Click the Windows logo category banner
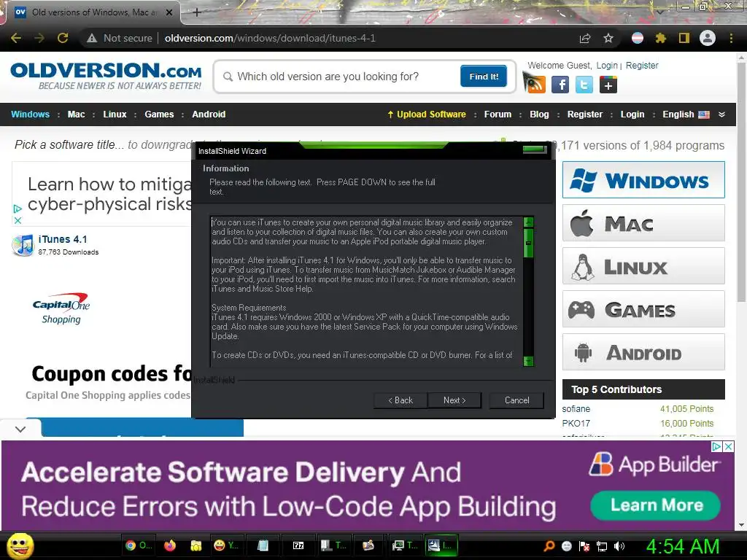Image resolution: width=747 pixels, height=560 pixels. (643, 180)
